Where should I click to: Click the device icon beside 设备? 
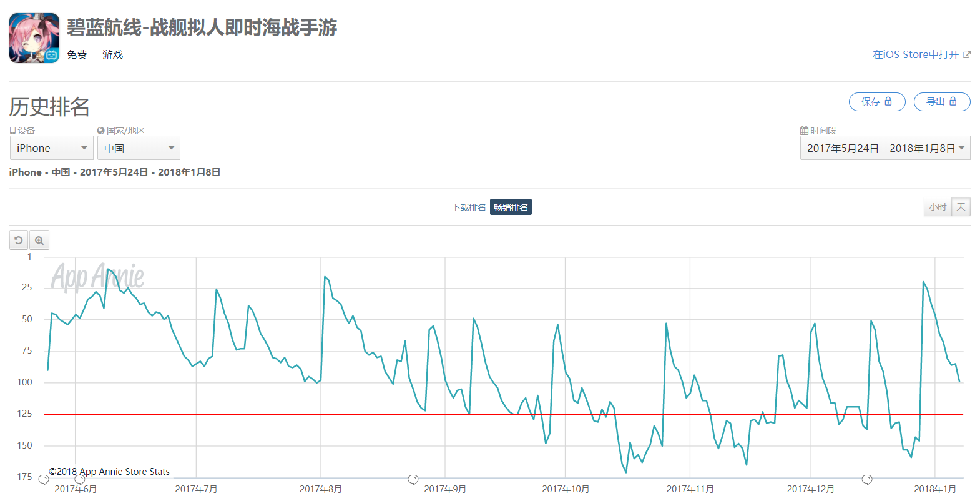[12, 131]
